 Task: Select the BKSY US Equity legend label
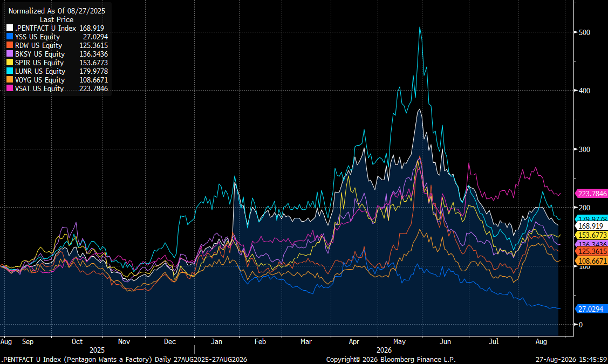[x=40, y=54]
